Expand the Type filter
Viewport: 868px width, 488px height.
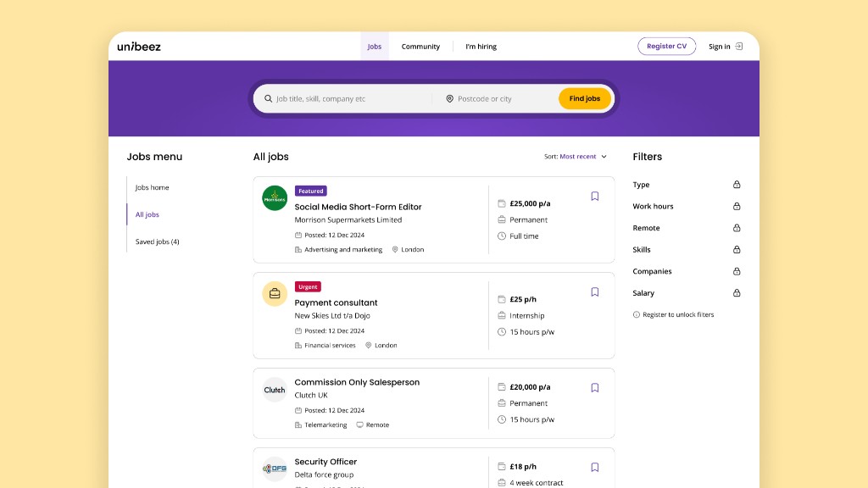coord(687,184)
